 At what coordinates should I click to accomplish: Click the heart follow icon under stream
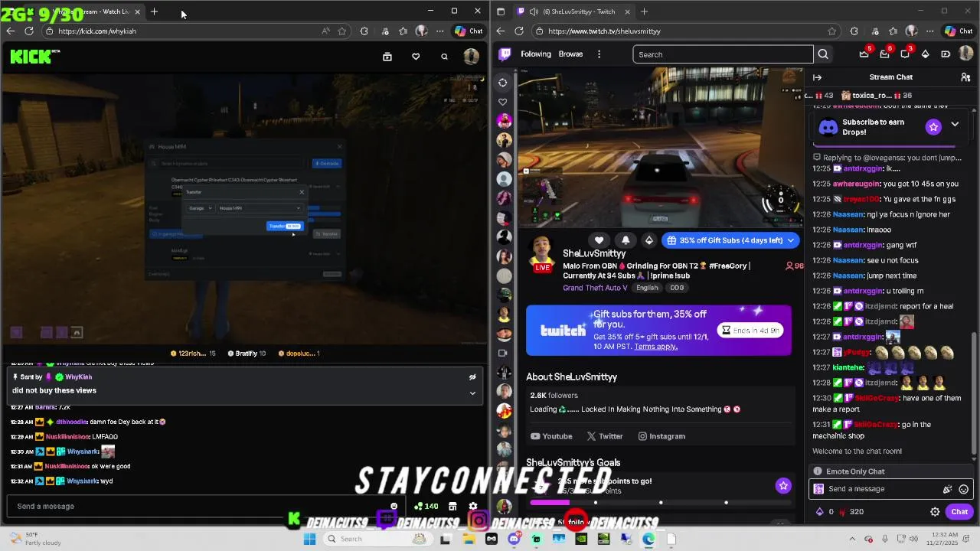point(599,240)
